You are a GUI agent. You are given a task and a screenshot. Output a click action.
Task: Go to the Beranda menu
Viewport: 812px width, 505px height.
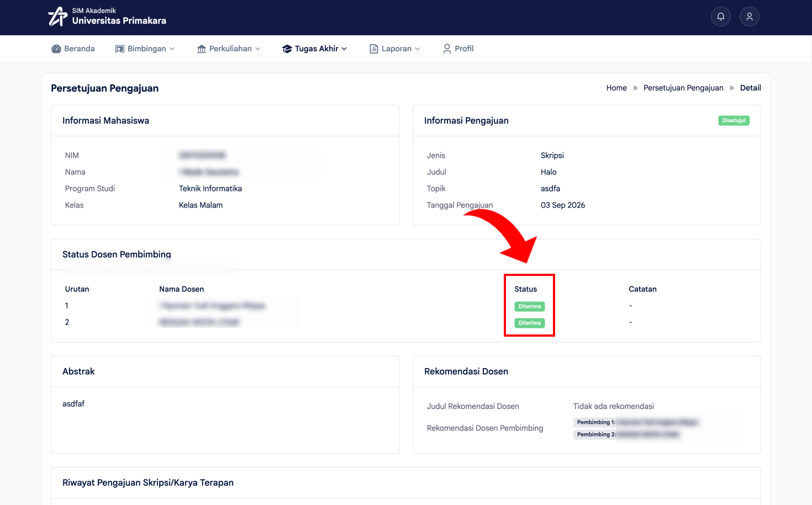73,49
